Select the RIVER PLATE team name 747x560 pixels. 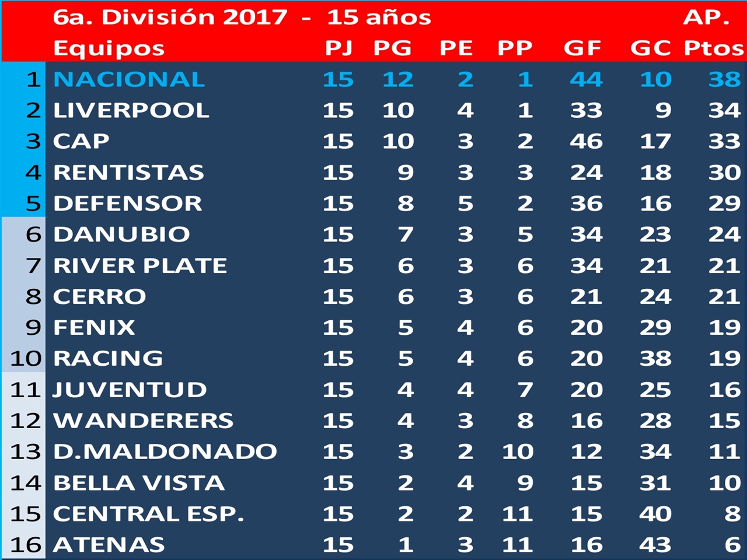coord(140,265)
